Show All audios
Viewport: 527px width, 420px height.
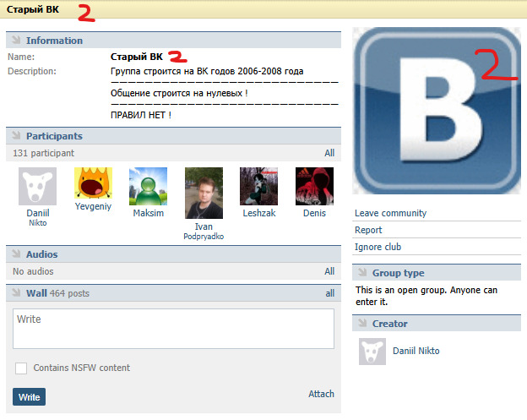point(329,271)
